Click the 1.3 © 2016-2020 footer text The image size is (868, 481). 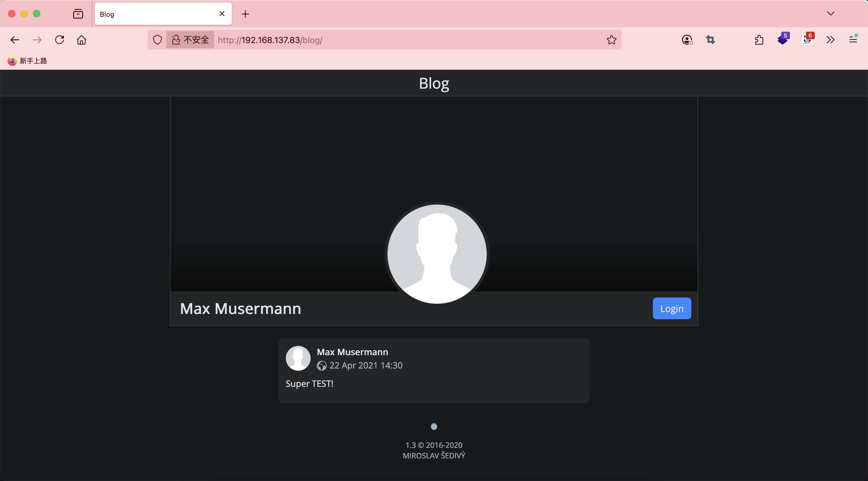pos(434,445)
